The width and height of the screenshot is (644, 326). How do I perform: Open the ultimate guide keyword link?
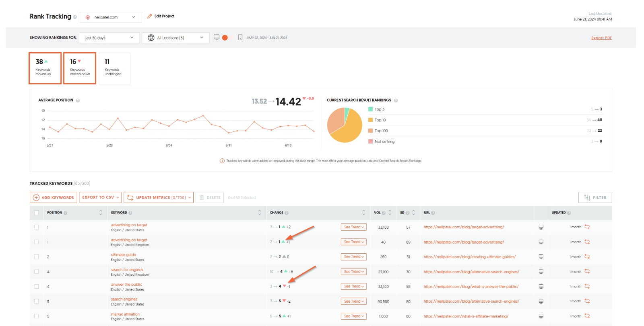[124, 255]
